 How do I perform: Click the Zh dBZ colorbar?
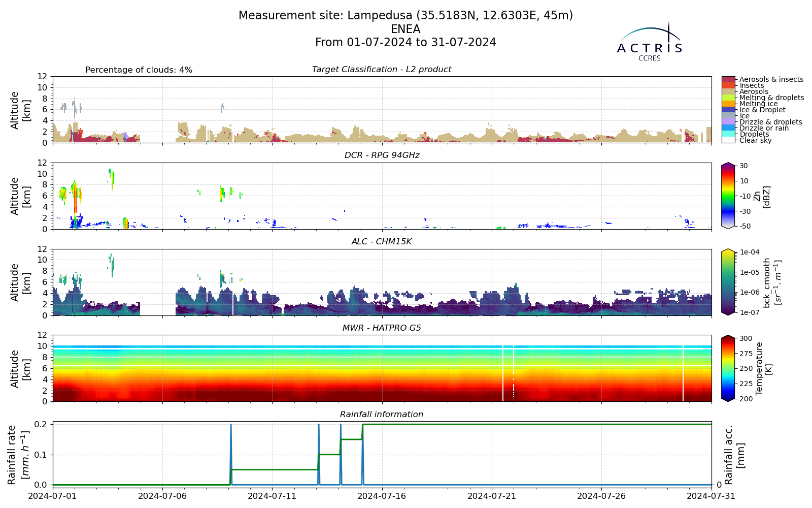[x=728, y=196]
